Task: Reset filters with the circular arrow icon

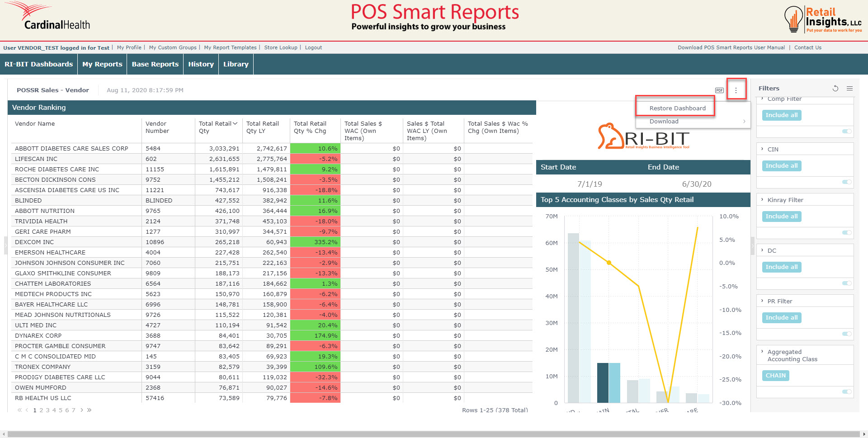Action: [835, 89]
